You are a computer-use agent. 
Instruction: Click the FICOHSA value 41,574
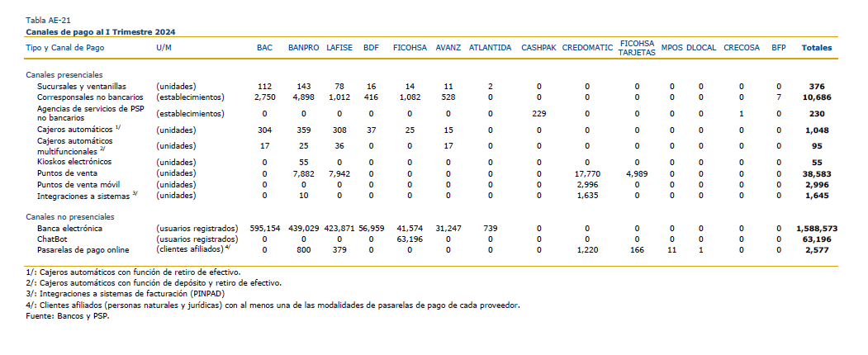pyautogui.click(x=410, y=229)
